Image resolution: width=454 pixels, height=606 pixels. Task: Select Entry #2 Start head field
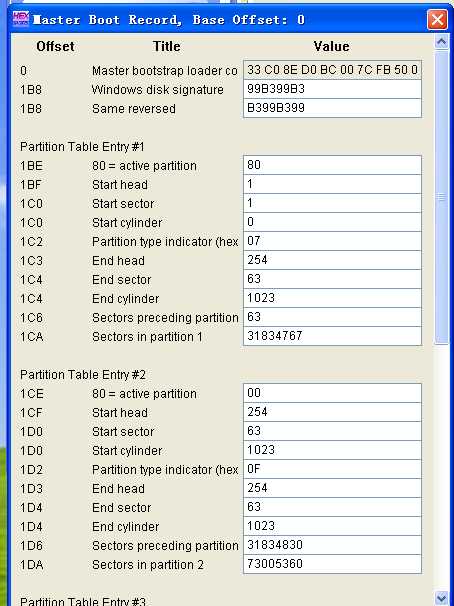(332, 412)
